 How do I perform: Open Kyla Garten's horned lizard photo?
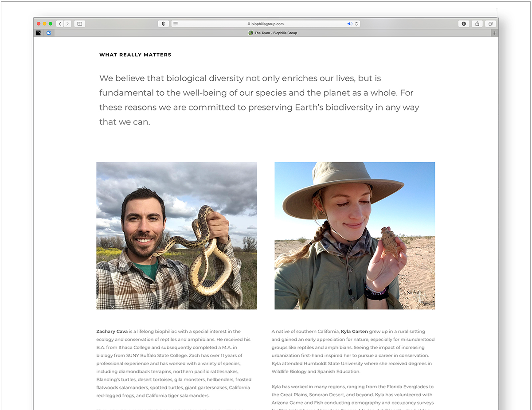(x=355, y=235)
